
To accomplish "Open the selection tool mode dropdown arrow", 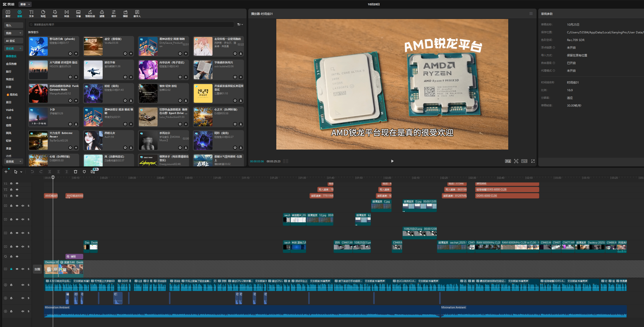I will [x=21, y=172].
